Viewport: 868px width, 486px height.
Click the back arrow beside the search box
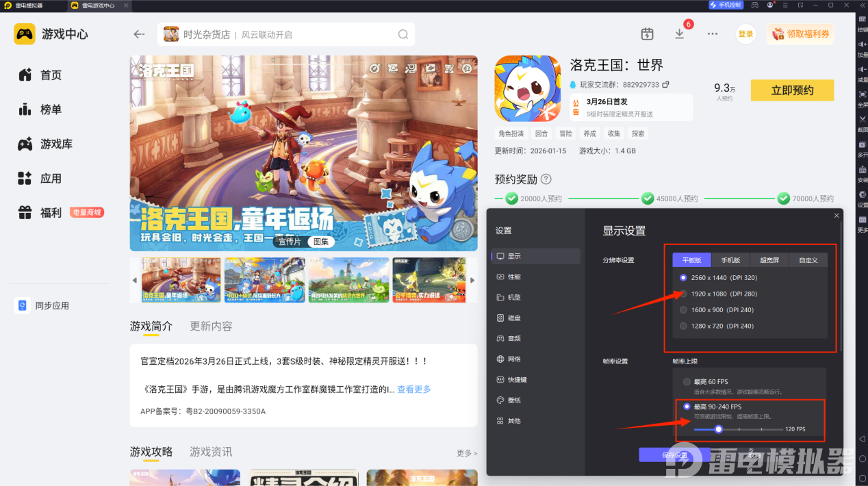140,34
